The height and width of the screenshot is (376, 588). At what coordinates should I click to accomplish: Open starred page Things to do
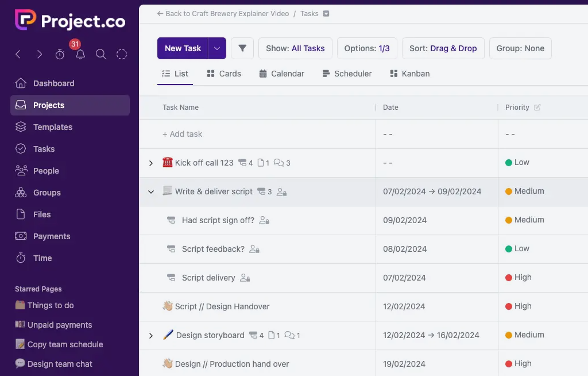pyautogui.click(x=44, y=305)
